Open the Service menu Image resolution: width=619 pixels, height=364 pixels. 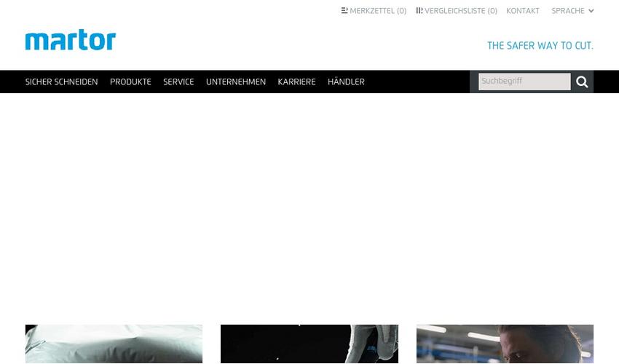coord(178,82)
